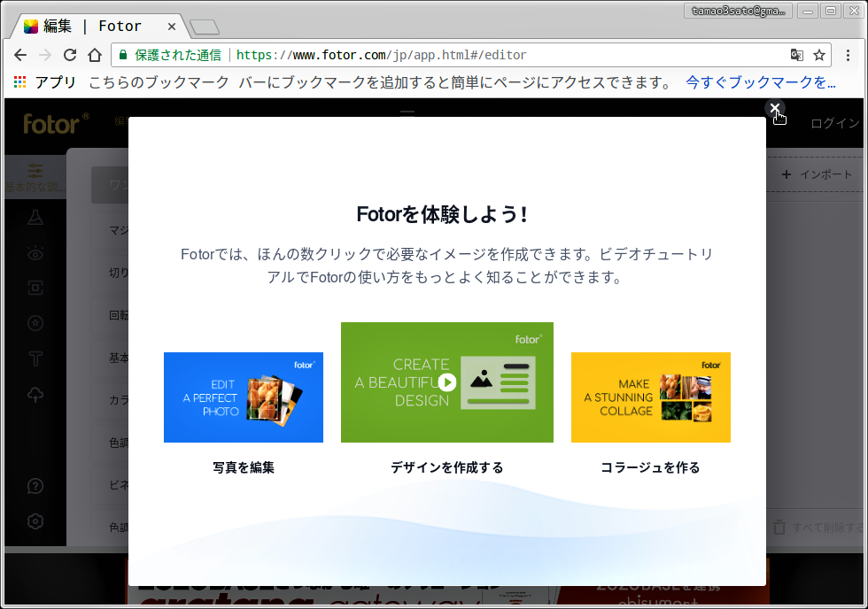Viewport: 868px width, 609px height.
Task: Click the address bar with fotor.com URL
Action: click(x=470, y=55)
